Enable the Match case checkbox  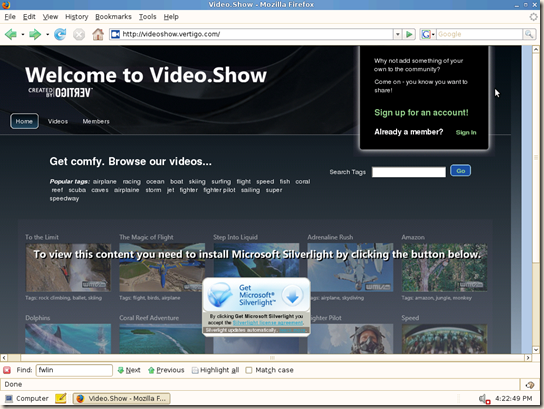249,370
